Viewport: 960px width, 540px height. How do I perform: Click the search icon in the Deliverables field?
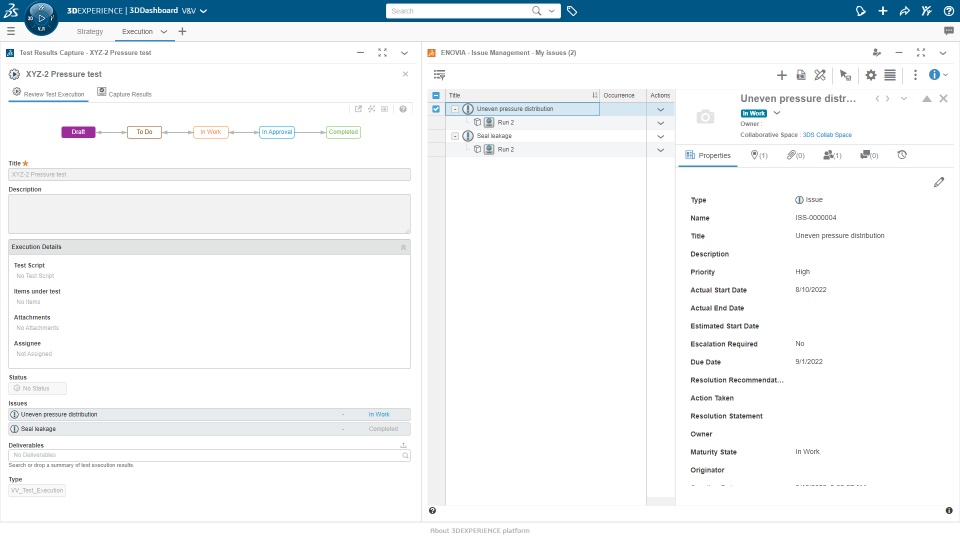coord(405,456)
